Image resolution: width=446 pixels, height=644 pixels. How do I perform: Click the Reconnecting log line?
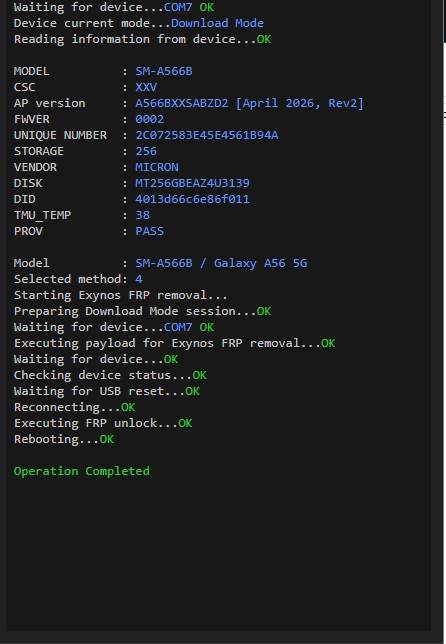tap(75, 407)
